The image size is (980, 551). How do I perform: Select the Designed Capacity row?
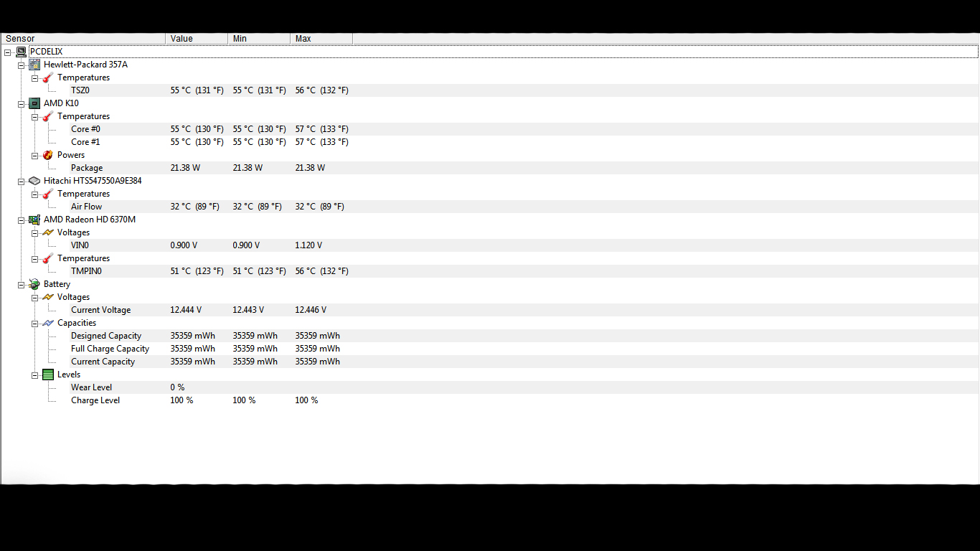point(490,336)
